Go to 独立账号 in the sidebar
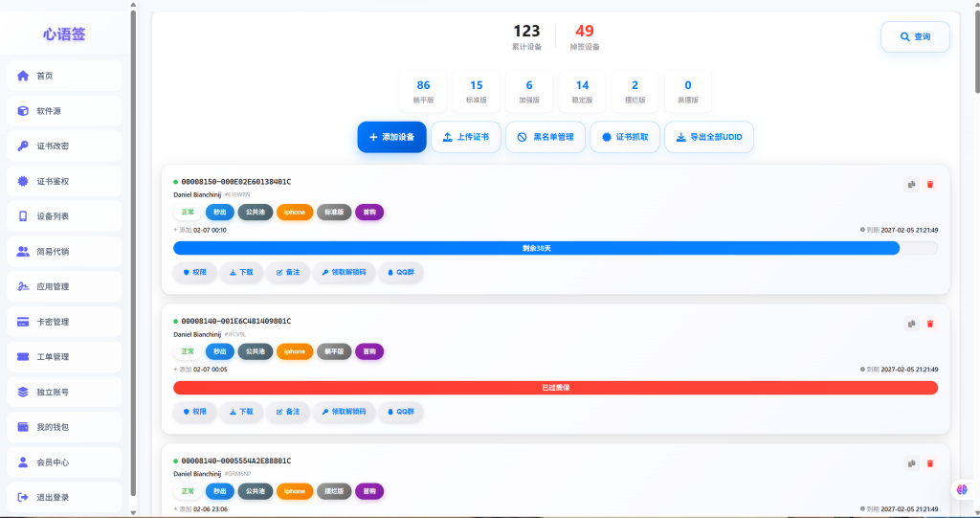The image size is (980, 518). 64,392
